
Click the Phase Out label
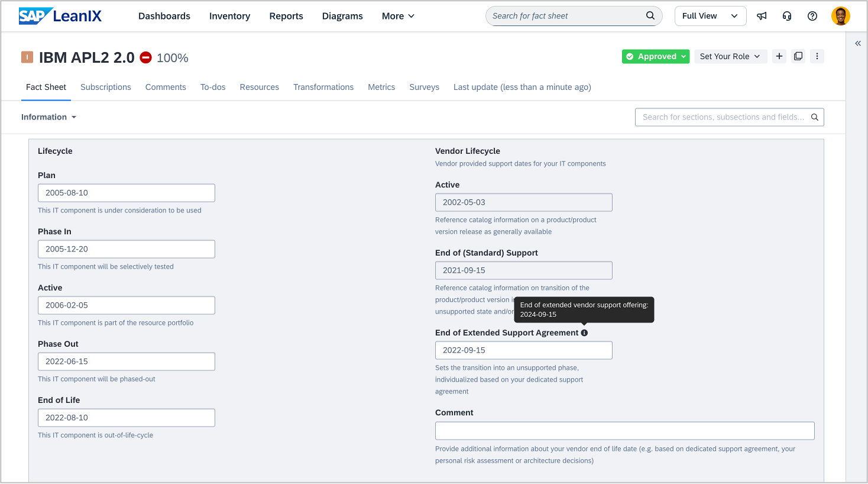point(58,344)
